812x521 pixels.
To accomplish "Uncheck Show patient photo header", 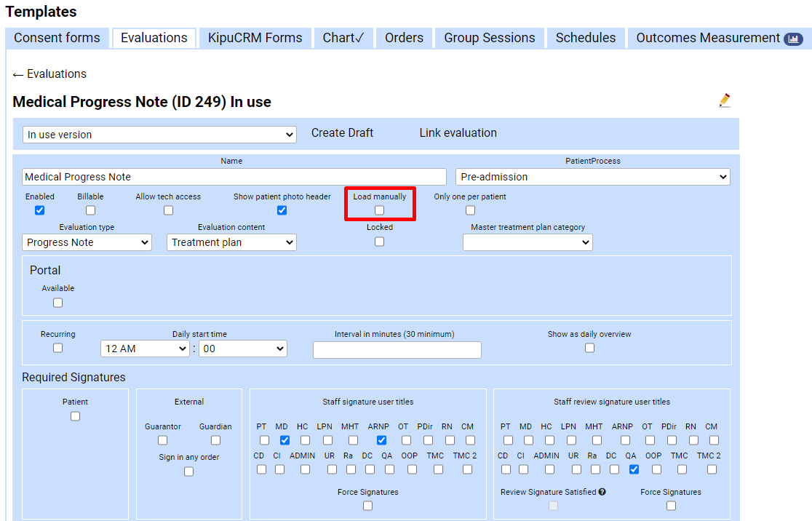I will (x=282, y=210).
